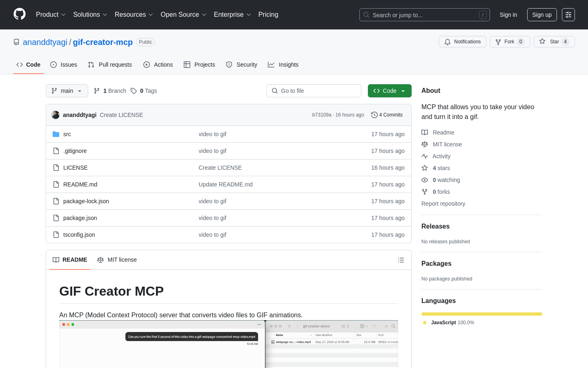Open the Pricing page
This screenshot has width=588, height=368.
pyautogui.click(x=268, y=15)
